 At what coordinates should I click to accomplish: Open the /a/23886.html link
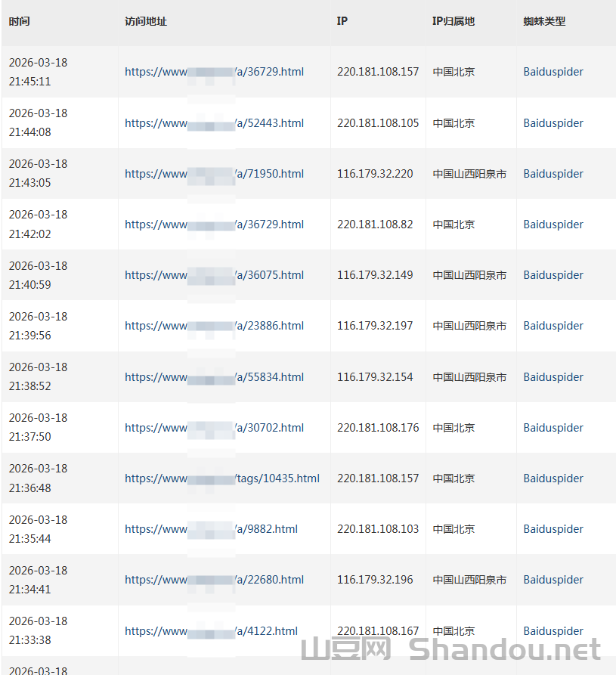(x=214, y=326)
